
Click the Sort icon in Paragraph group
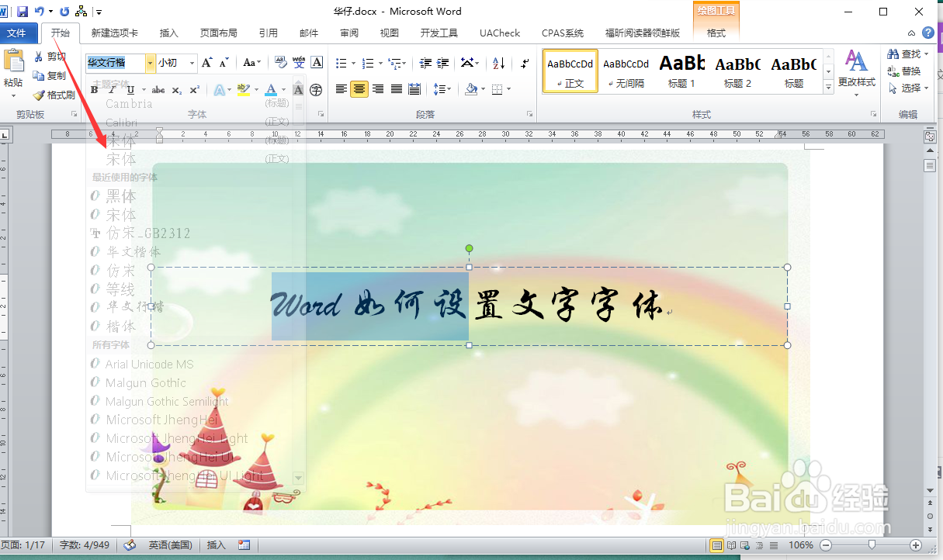point(498,63)
